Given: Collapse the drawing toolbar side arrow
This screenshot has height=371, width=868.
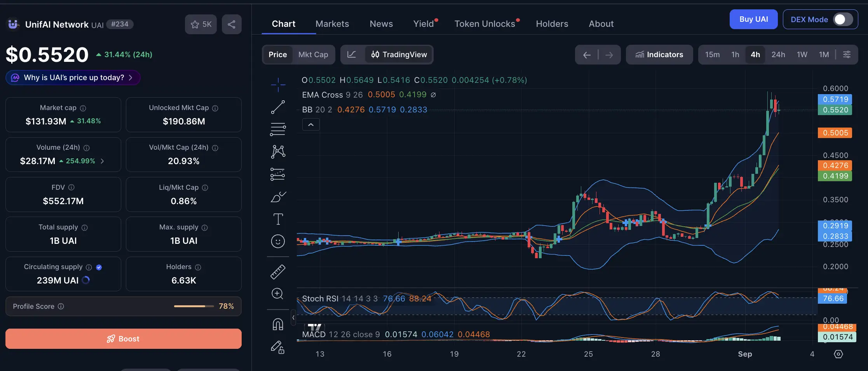Looking at the screenshot, I should [293, 318].
